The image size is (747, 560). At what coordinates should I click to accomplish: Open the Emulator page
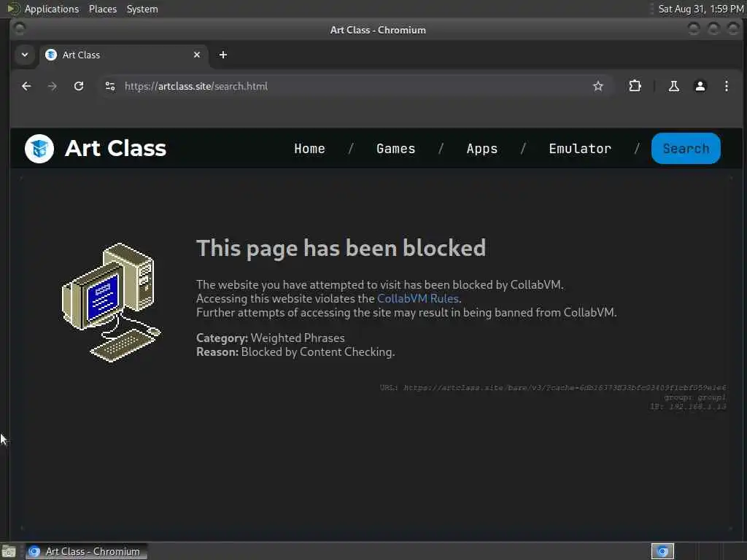coord(580,149)
